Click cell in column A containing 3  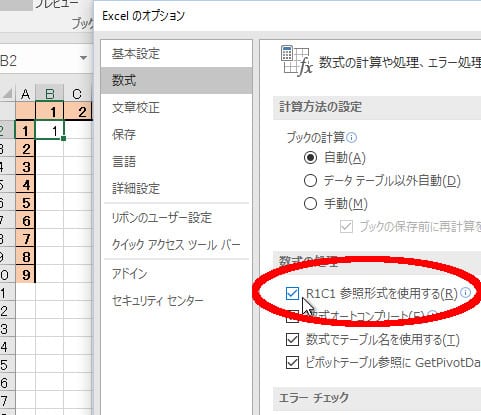click(25, 167)
